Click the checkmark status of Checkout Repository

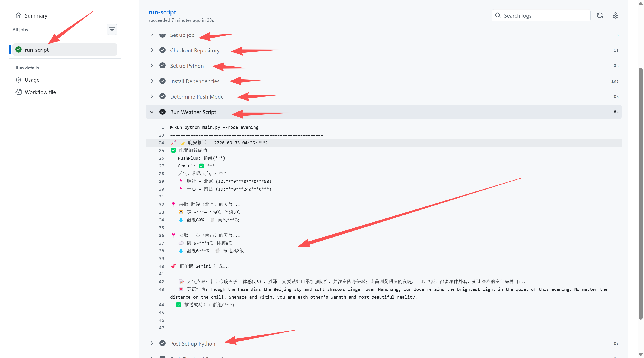[x=163, y=50]
